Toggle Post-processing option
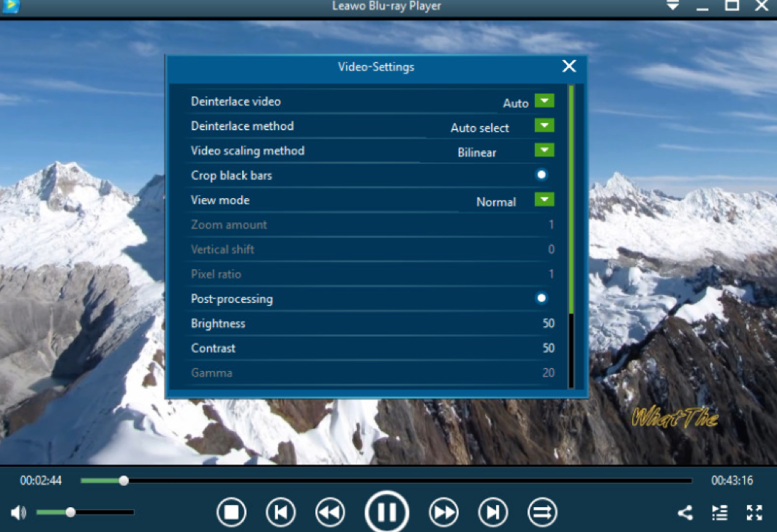Viewport: 777px width, 532px height. (541, 299)
